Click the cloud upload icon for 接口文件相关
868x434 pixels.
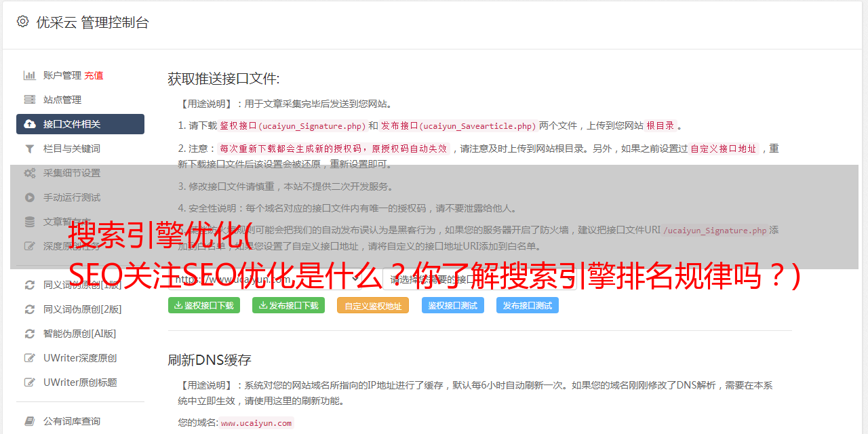point(30,124)
